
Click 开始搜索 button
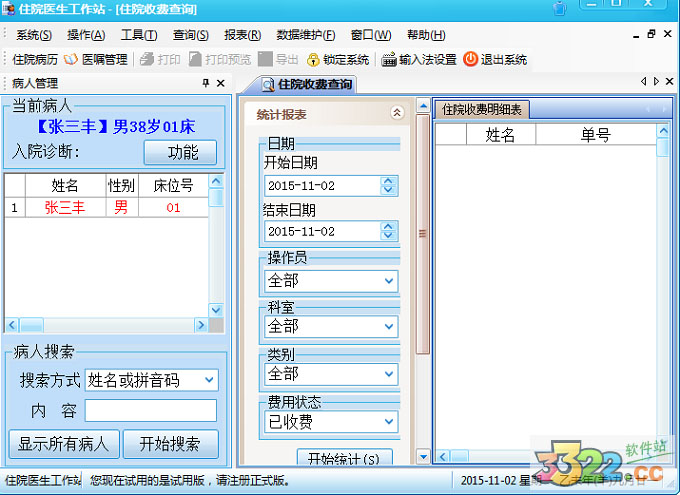click(x=170, y=444)
